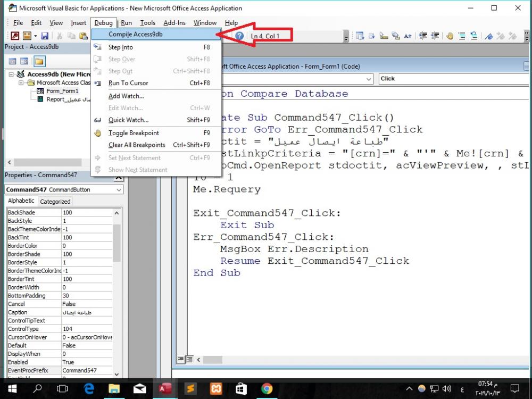Image resolution: width=532 pixels, height=399 pixels.
Task: Click the Me.Requery code line
Action: click(227, 189)
